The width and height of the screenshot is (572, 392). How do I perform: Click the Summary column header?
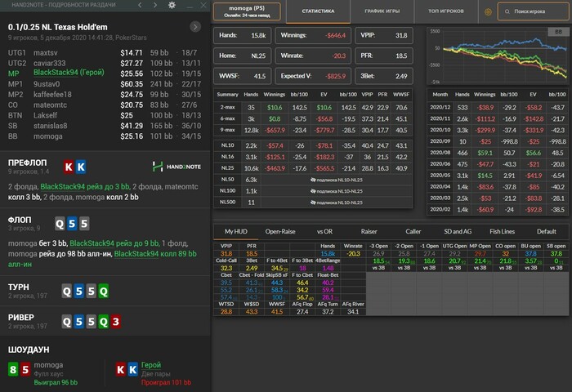coord(227,95)
